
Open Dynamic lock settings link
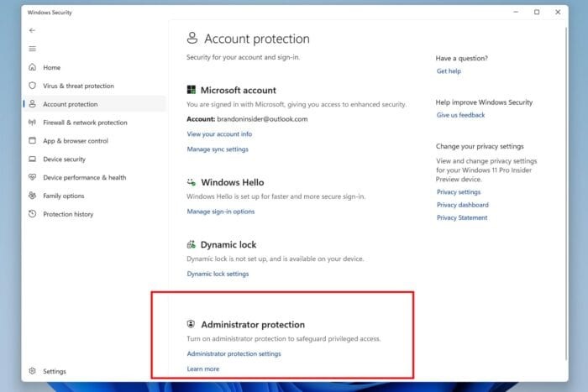(x=218, y=274)
